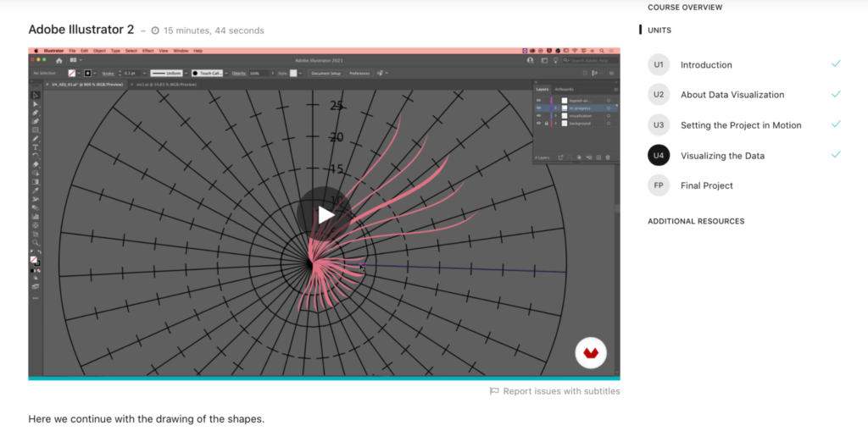Switch to the Artboards panel tab
868x442 pixels.
[x=564, y=89]
